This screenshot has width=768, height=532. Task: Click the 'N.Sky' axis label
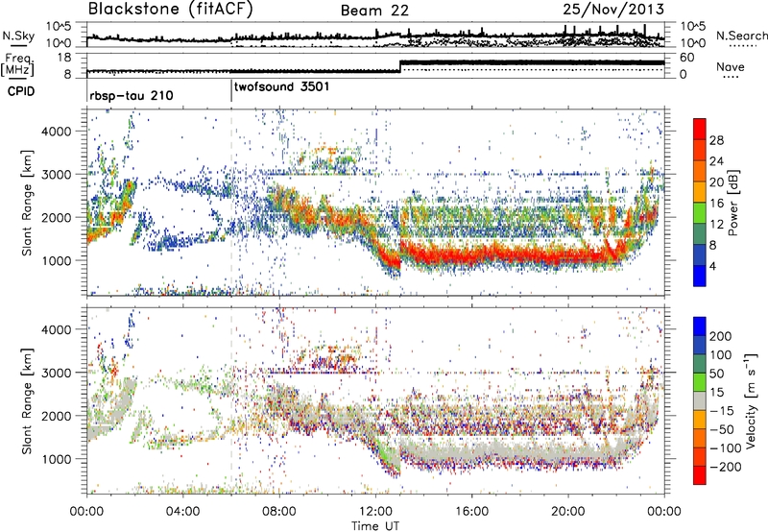click(18, 36)
